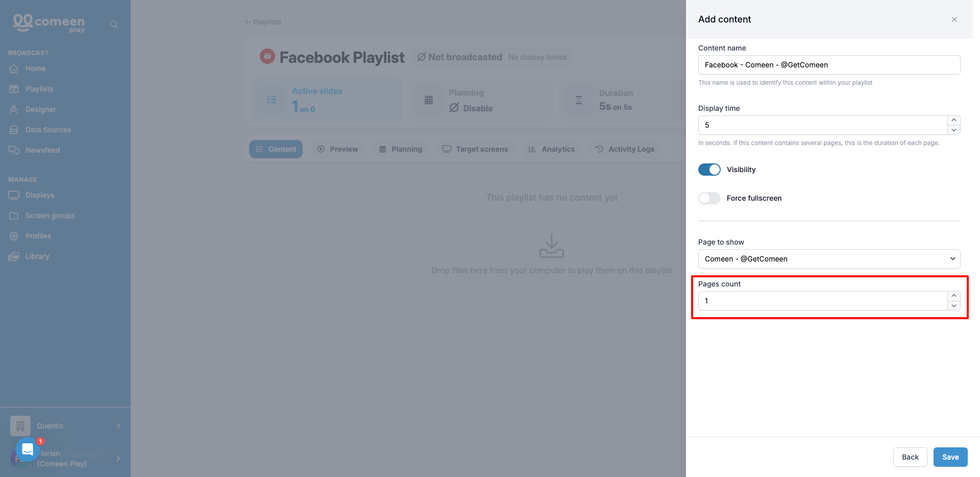Screen dimensions: 980x477
Task: Disable the Visibility toggle
Action: coord(709,170)
